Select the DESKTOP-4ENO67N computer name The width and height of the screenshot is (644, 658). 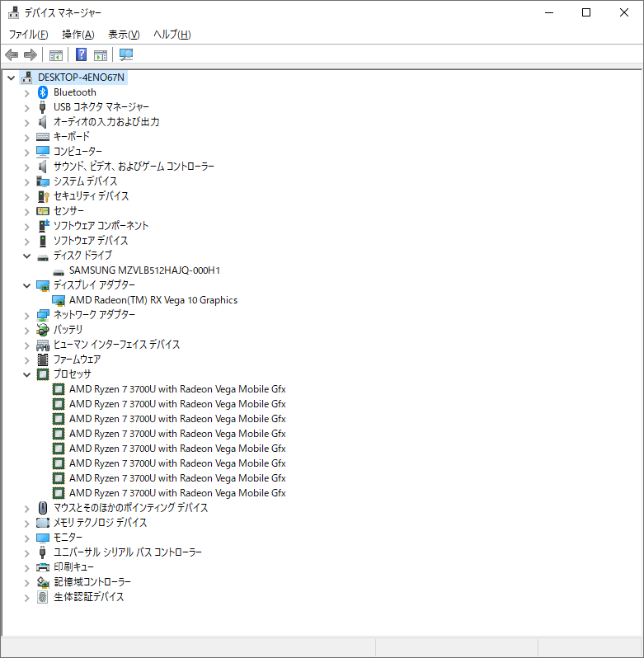[81, 78]
